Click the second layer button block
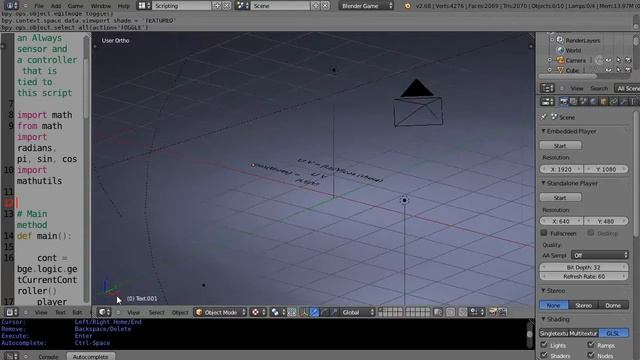640x360 pixels. [x=418, y=312]
